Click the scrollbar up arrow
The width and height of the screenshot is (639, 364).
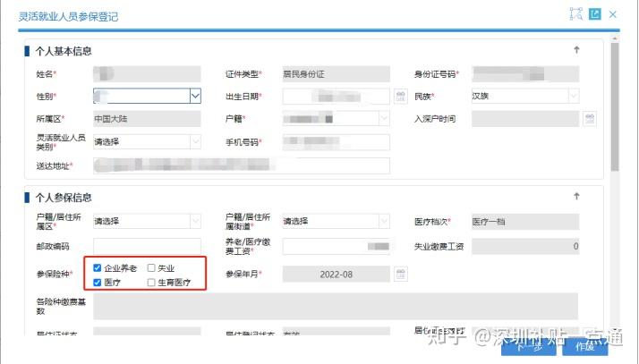[615, 38]
